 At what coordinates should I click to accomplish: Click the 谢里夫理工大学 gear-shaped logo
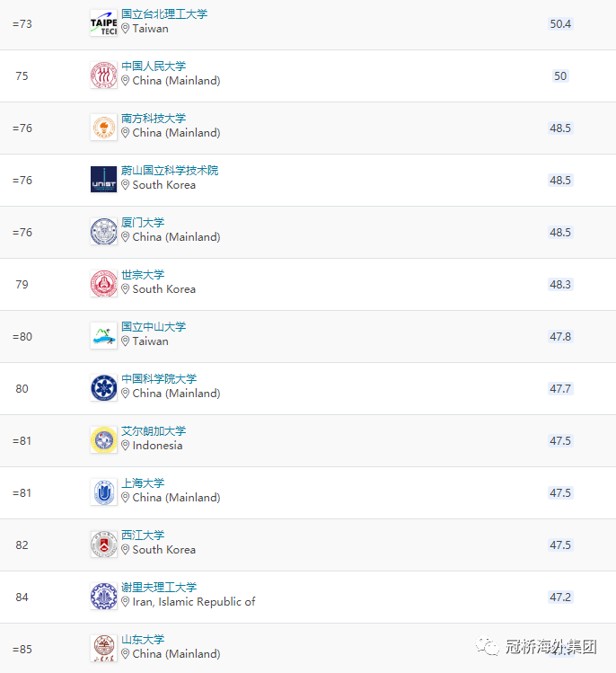(103, 597)
